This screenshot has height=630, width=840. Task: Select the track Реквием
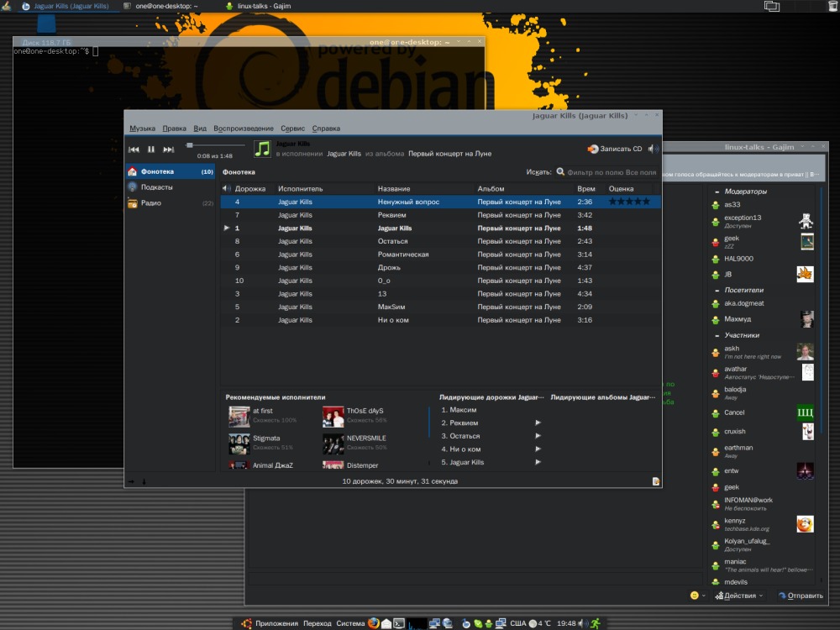pos(440,215)
